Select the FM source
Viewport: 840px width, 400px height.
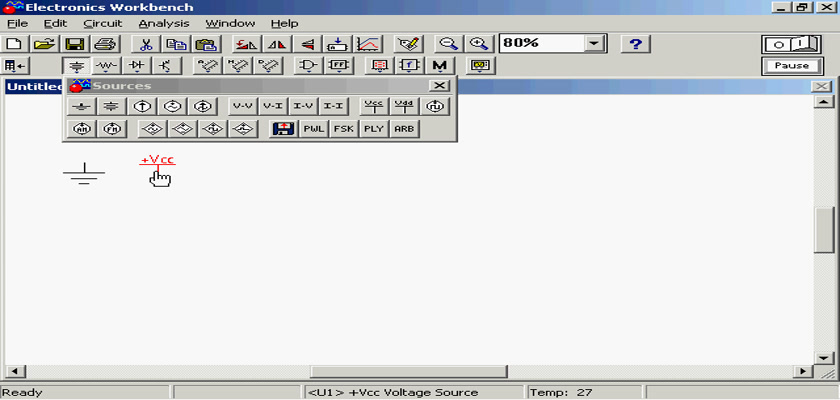pos(111,129)
